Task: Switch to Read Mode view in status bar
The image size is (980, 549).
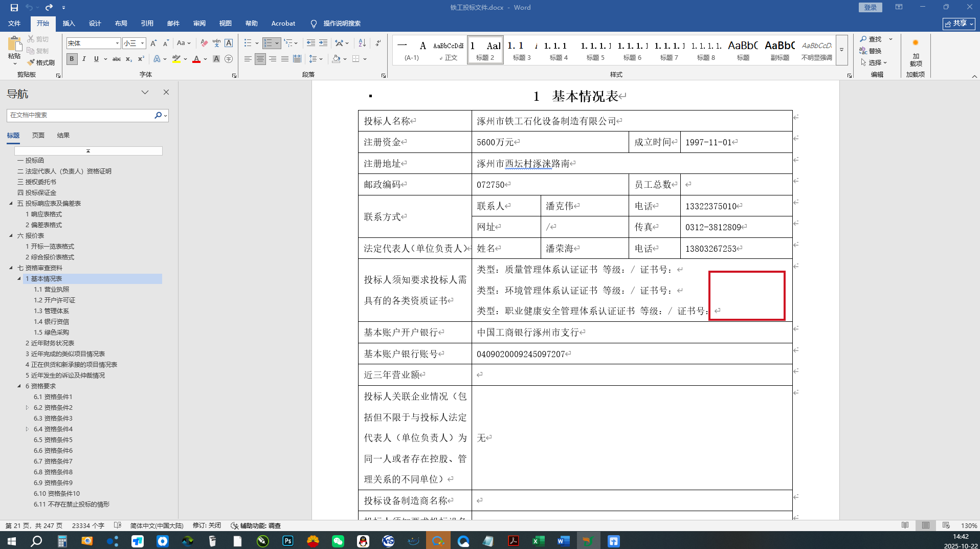Action: [905, 525]
